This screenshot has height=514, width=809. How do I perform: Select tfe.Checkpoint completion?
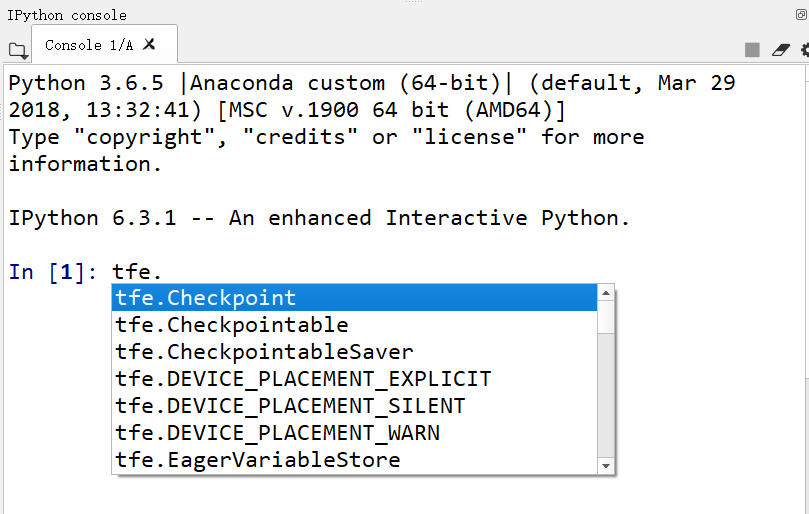354,298
